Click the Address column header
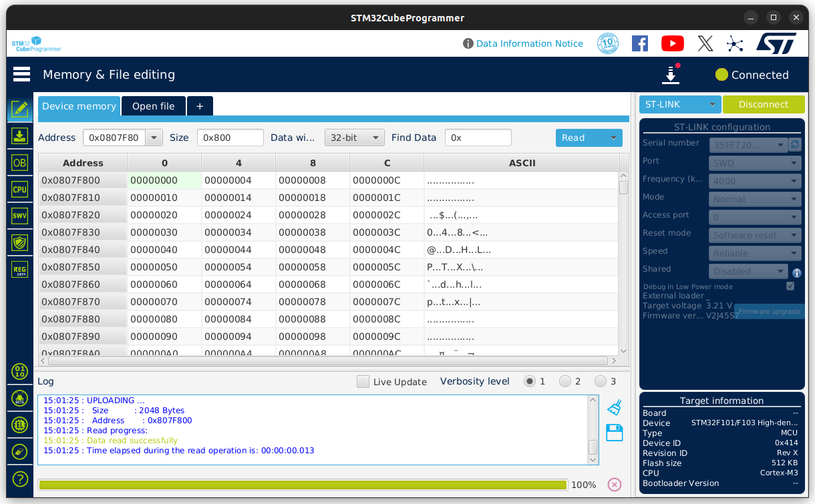 [83, 163]
